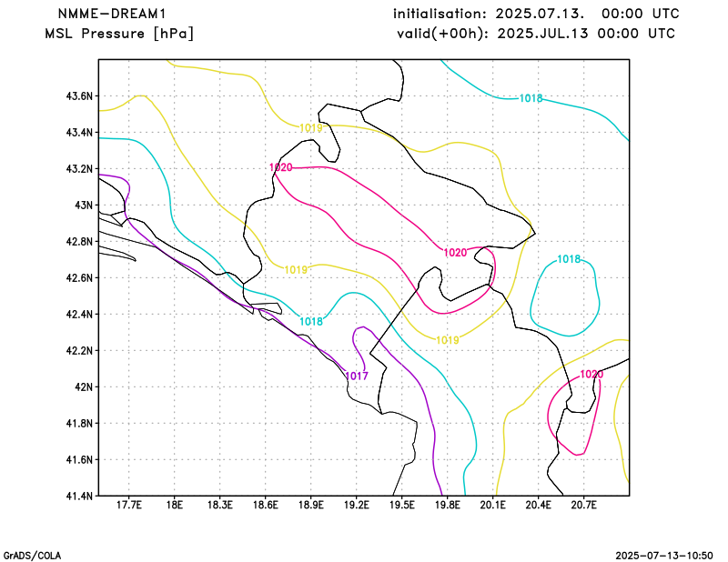Click the GrADS/COLA credit text
This screenshot has height=562, width=728.
(x=32, y=556)
